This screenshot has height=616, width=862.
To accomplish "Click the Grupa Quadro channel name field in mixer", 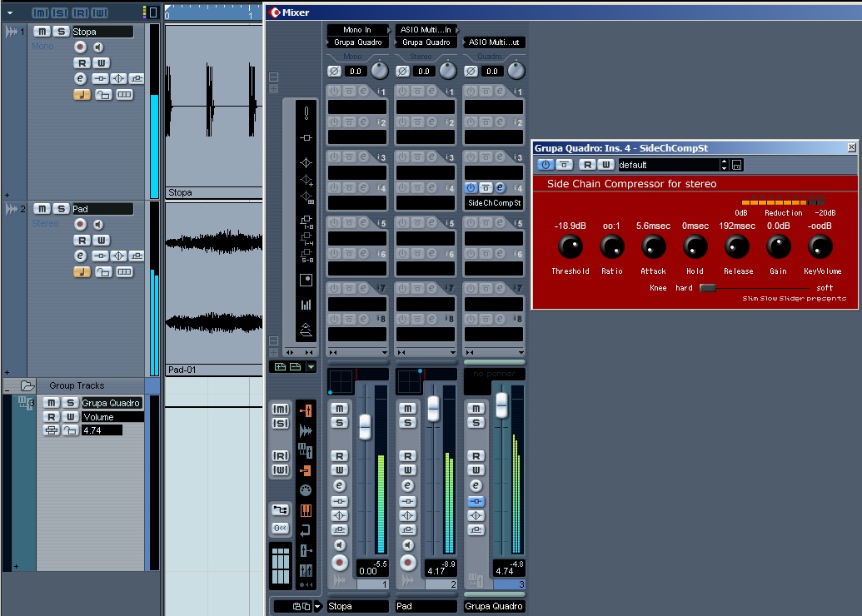I will (494, 606).
